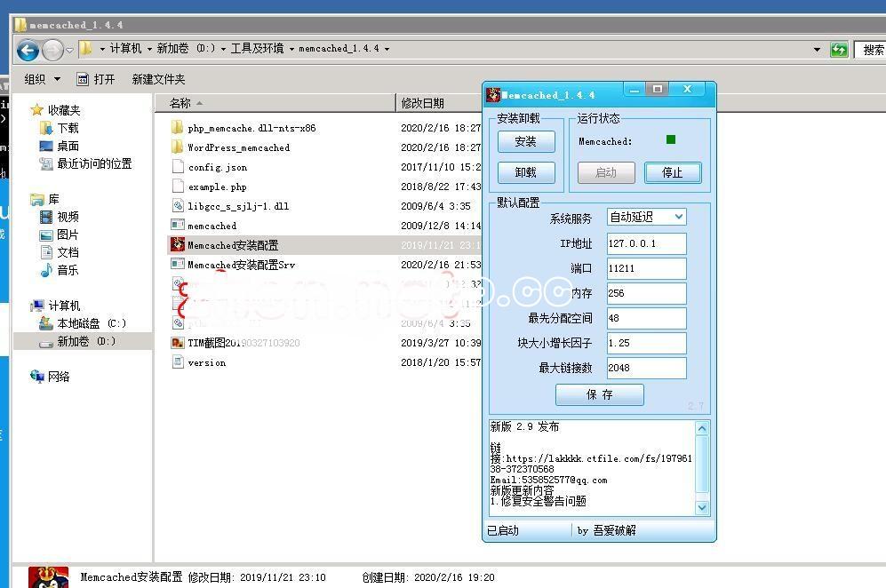Screen dimensions: 886x588
Task: Click the 2018/1/20 15:57 date of version
Action: 441,362
